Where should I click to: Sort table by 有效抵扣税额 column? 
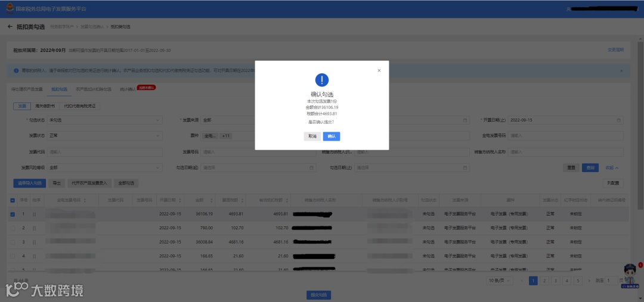pyautogui.click(x=286, y=200)
